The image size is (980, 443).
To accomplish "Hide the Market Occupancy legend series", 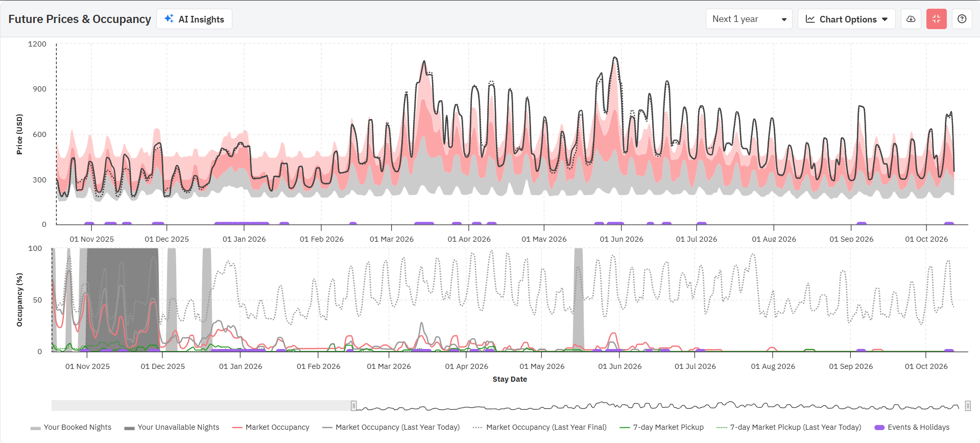I will 271,427.
